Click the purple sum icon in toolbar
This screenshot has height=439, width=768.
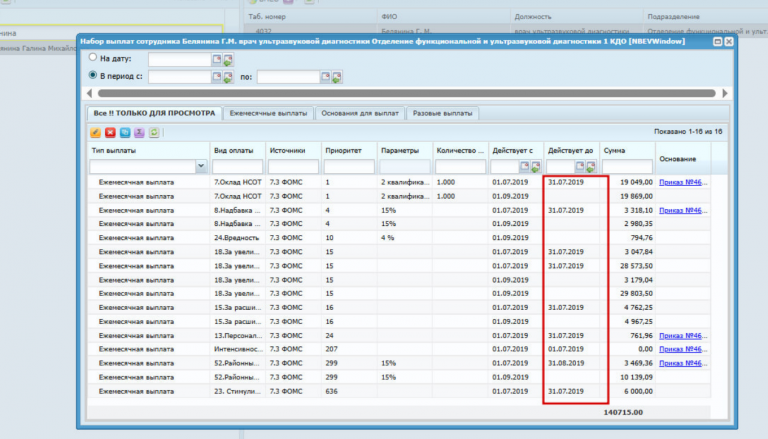140,132
